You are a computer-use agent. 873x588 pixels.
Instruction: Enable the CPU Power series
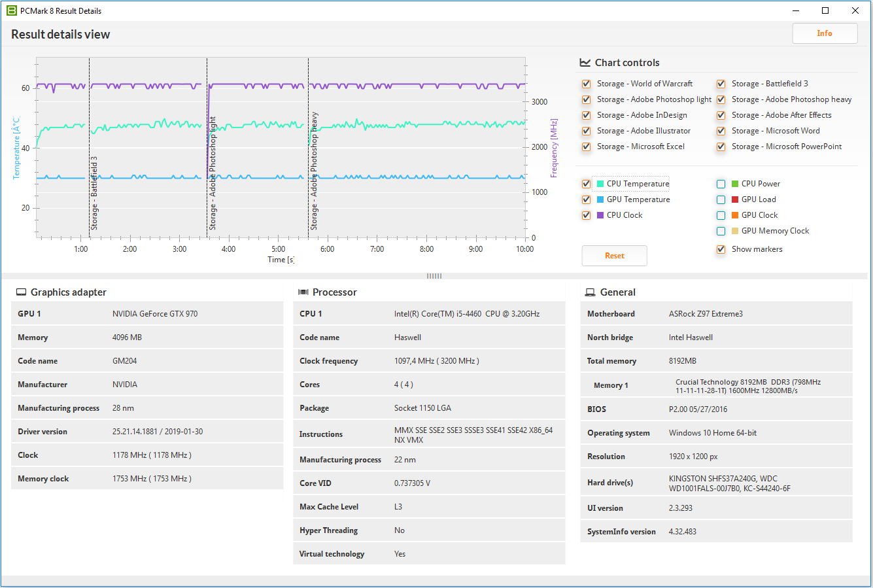point(721,184)
